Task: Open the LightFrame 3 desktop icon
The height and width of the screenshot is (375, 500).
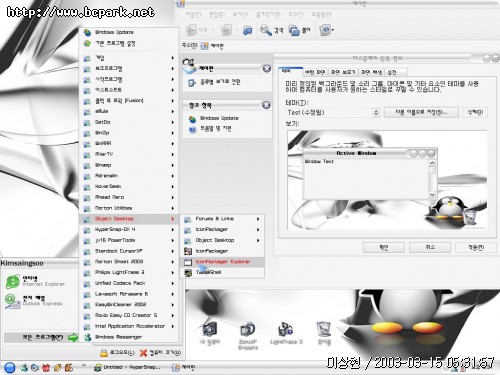Action: click(286, 333)
